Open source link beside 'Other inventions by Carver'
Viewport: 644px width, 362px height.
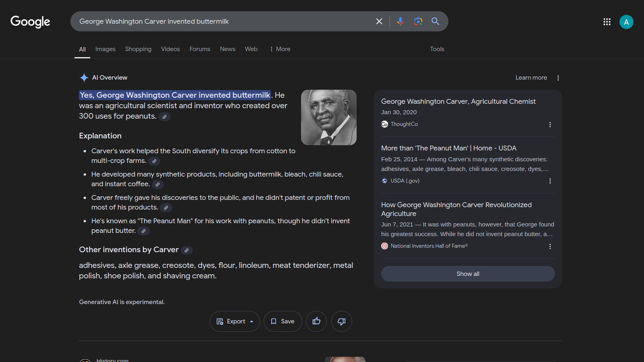(x=187, y=250)
